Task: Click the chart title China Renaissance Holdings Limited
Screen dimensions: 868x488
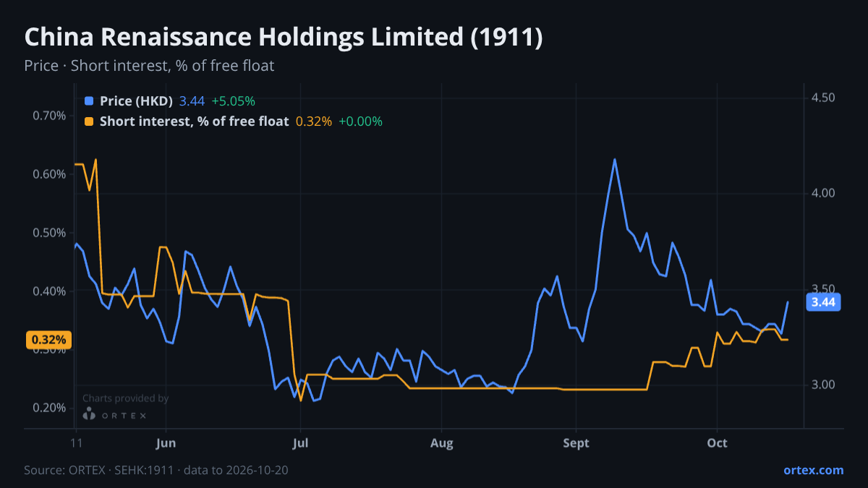Action: [x=283, y=38]
